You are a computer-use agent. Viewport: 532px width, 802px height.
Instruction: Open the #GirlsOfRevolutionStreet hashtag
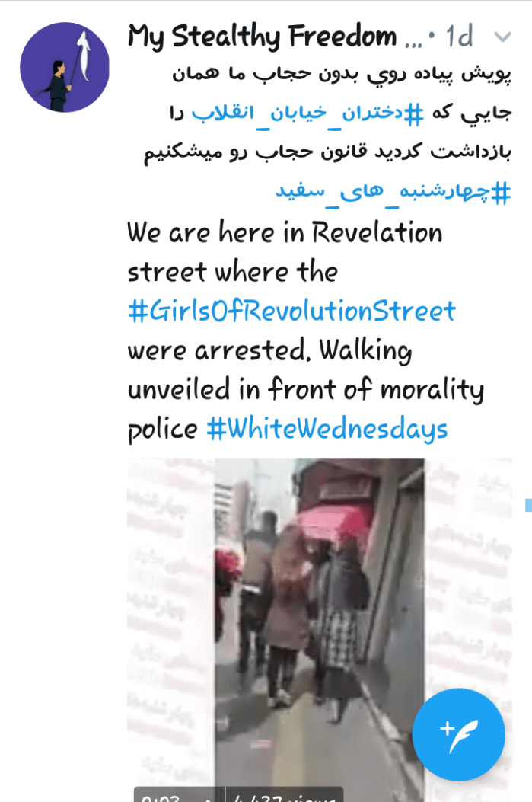tap(291, 311)
